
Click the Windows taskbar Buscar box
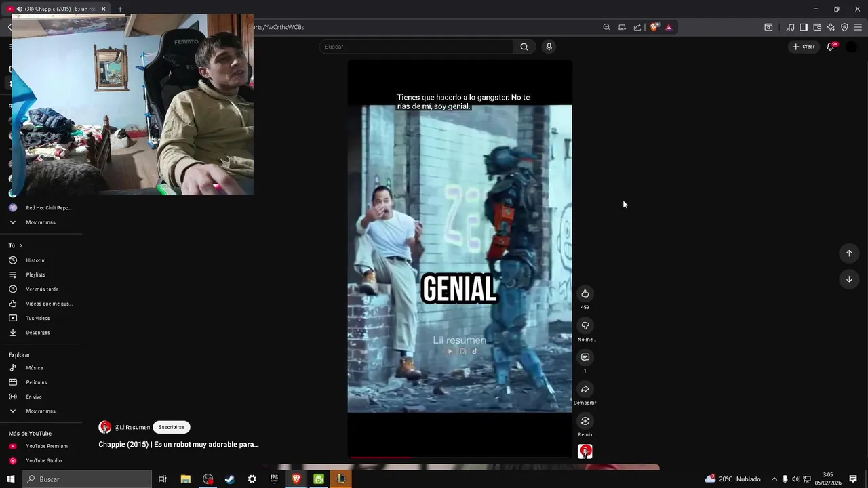pyautogui.click(x=87, y=479)
